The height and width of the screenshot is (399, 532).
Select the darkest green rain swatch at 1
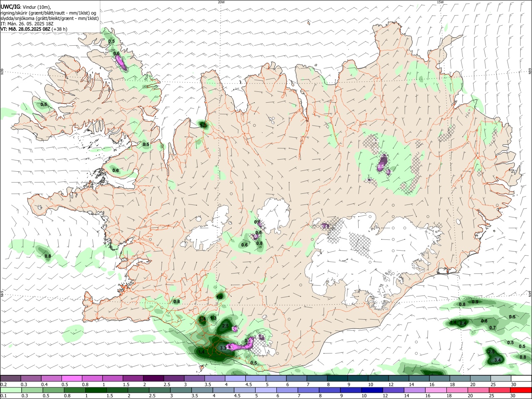tap(96, 390)
